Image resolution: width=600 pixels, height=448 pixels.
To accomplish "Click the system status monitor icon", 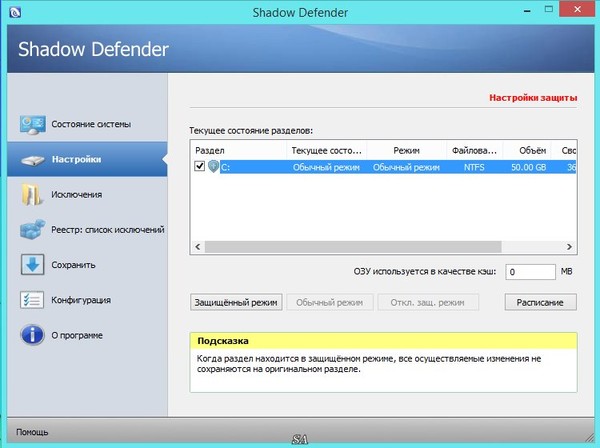I will [x=33, y=125].
